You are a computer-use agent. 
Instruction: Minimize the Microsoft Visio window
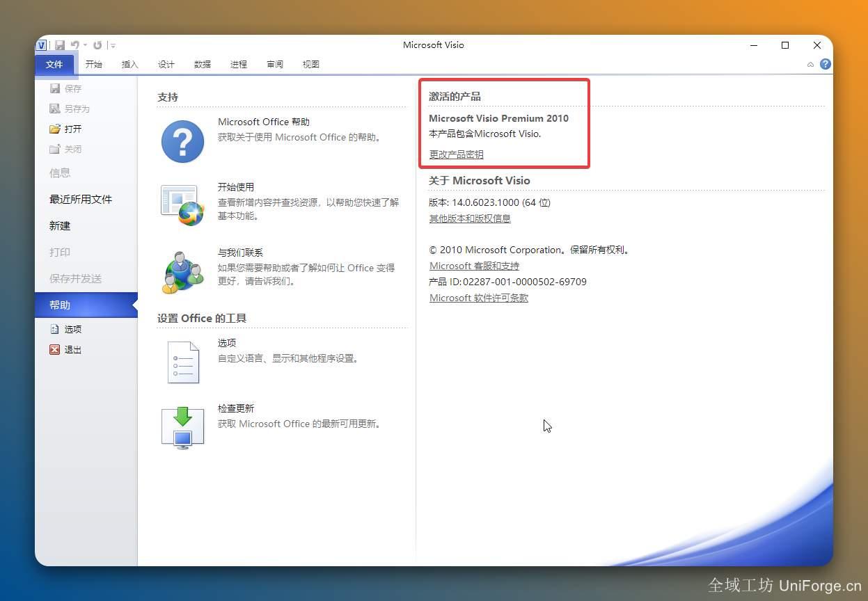coord(755,45)
